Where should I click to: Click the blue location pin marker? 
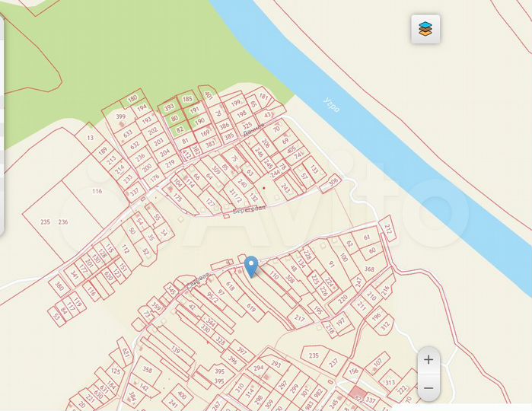251,267
